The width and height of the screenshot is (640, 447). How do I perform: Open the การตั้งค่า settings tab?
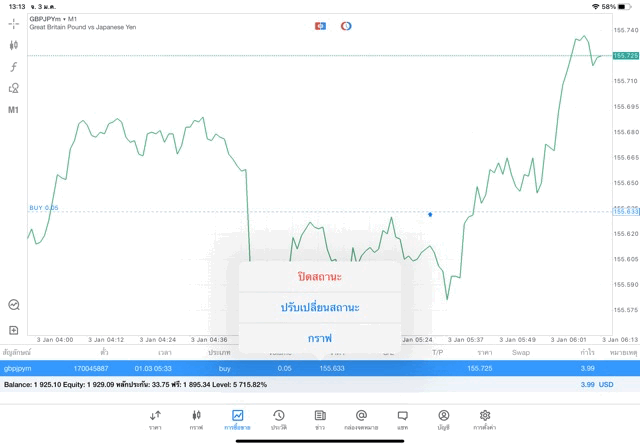coord(485,419)
